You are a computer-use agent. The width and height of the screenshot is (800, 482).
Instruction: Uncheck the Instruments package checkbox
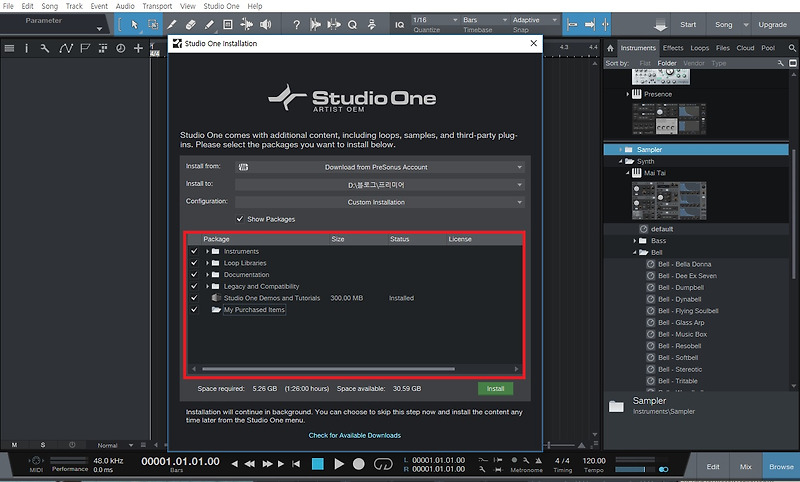[x=194, y=251]
